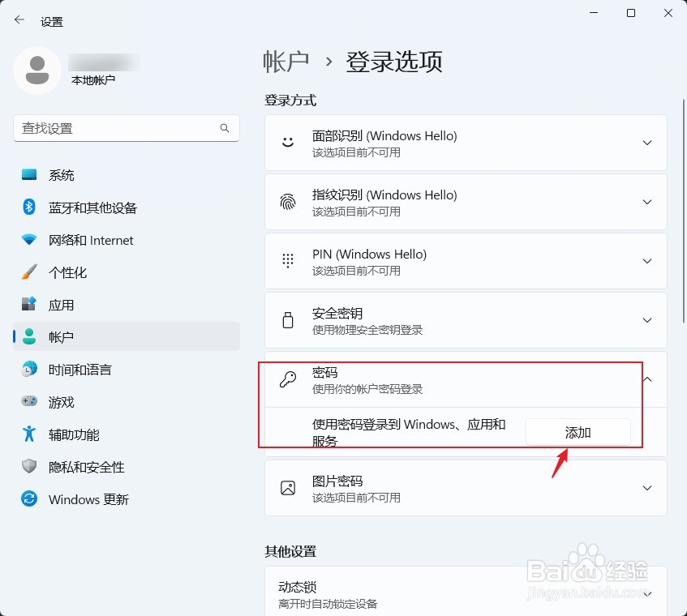Click the security key USB icon

(288, 320)
